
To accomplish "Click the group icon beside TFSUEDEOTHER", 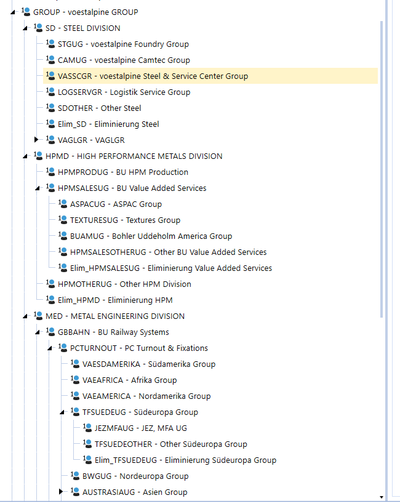I will pyautogui.click(x=87, y=444).
